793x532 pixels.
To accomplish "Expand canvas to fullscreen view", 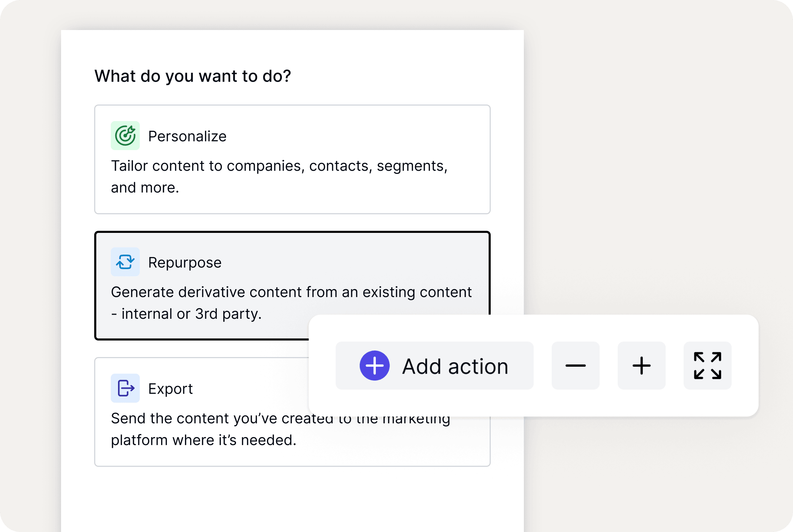I will pos(707,366).
